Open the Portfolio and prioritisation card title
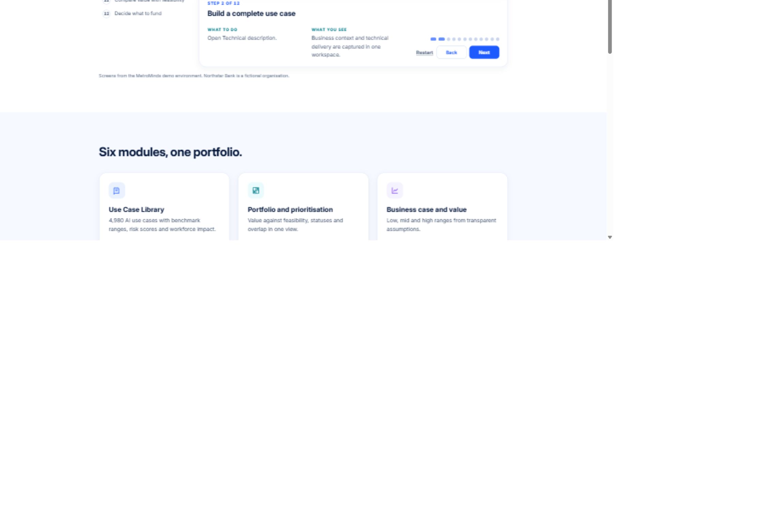The width and height of the screenshot is (758, 532). click(x=290, y=210)
